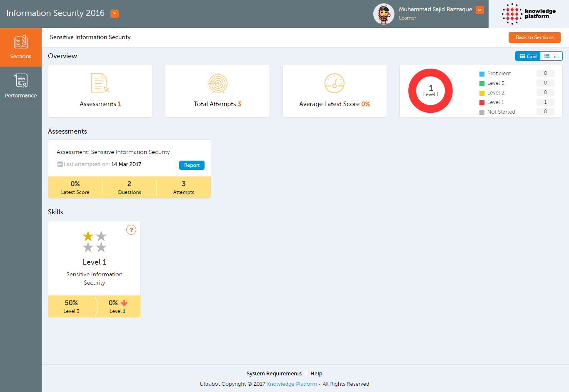This screenshot has height=392, width=569.
Task: Click the user avatar picture
Action: pos(384,14)
